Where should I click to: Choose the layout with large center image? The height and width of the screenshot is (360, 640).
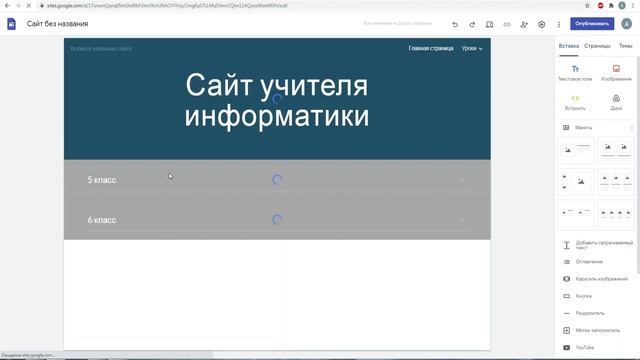click(576, 182)
